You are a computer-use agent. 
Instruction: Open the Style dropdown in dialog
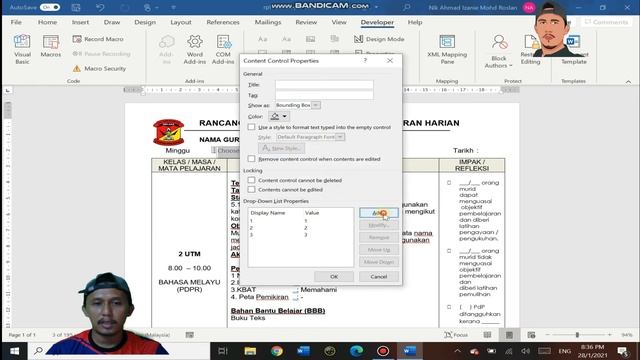tap(340, 137)
